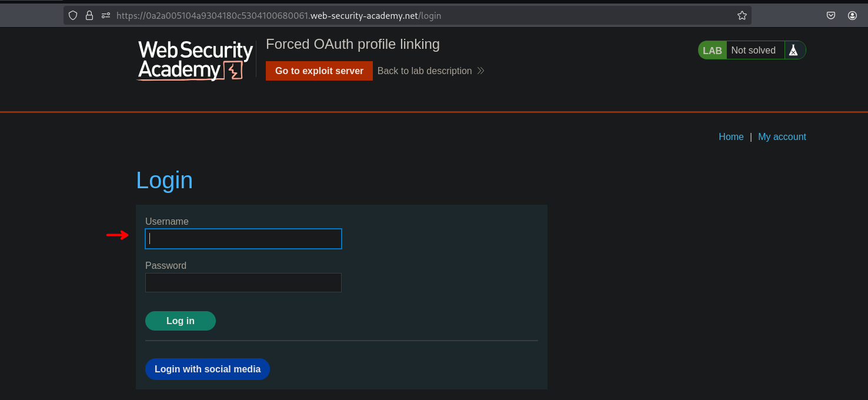Click the double chevron after lab description

[x=480, y=71]
